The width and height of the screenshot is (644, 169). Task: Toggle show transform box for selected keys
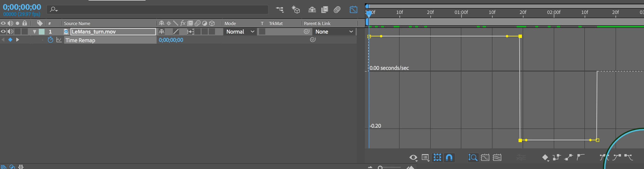coord(437,157)
